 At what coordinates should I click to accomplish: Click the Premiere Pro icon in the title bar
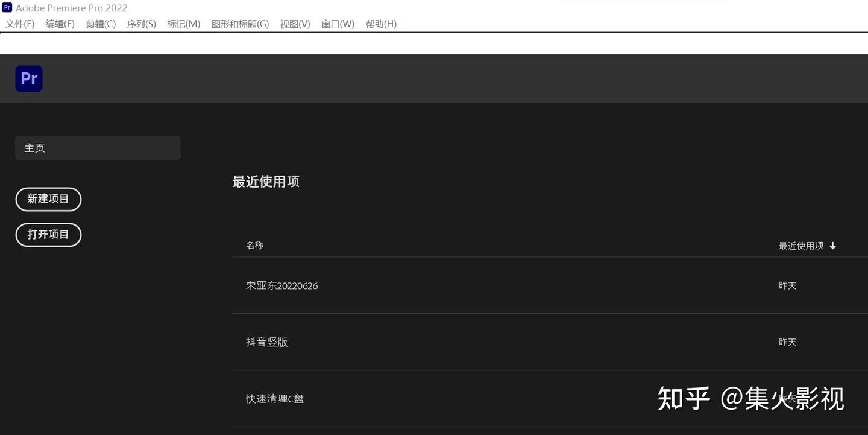[x=6, y=7]
